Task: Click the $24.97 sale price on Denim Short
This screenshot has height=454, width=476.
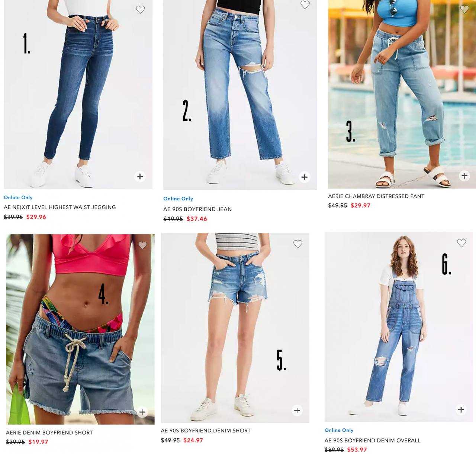Action: point(193,441)
